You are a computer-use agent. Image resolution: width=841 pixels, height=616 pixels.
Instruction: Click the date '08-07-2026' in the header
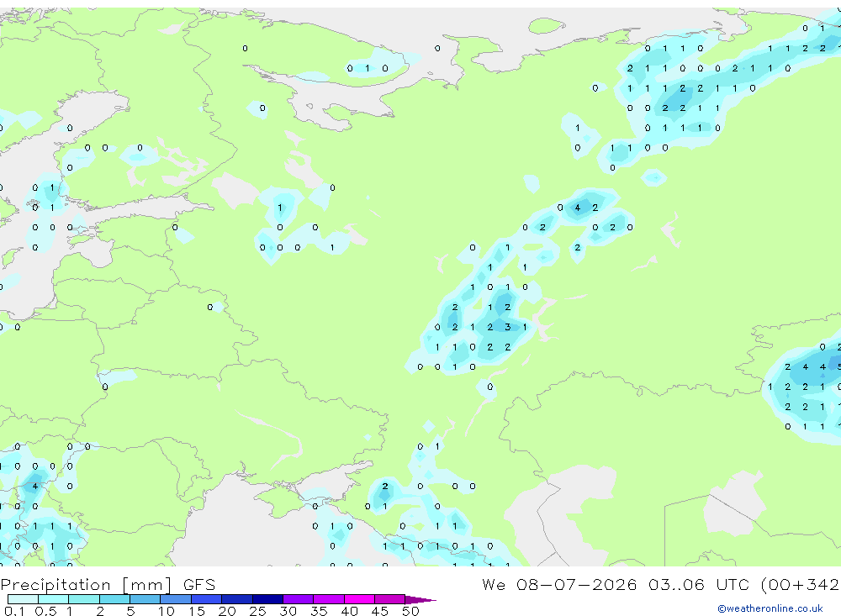pyautogui.click(x=577, y=584)
